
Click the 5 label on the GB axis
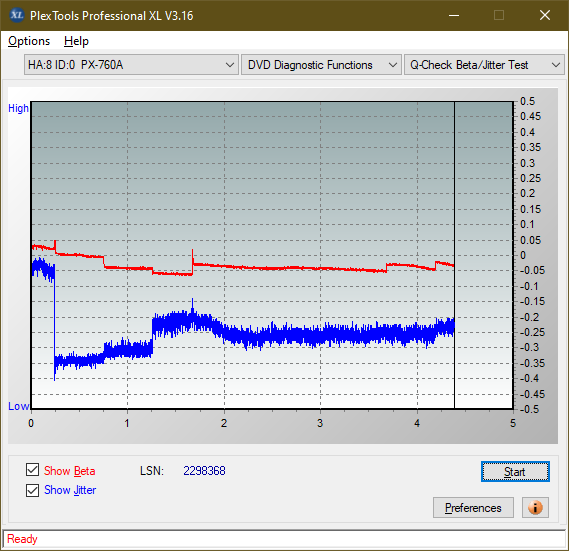[513, 423]
